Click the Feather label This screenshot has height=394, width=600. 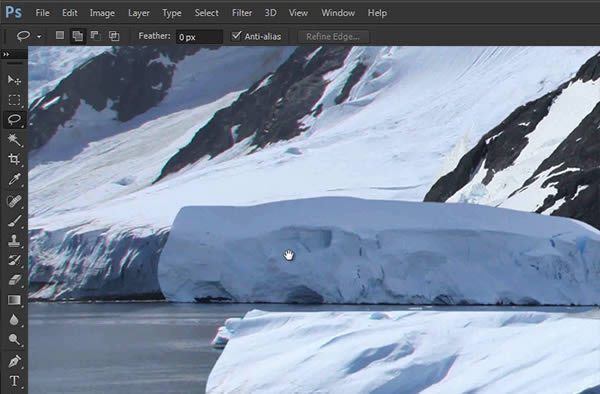coord(154,36)
